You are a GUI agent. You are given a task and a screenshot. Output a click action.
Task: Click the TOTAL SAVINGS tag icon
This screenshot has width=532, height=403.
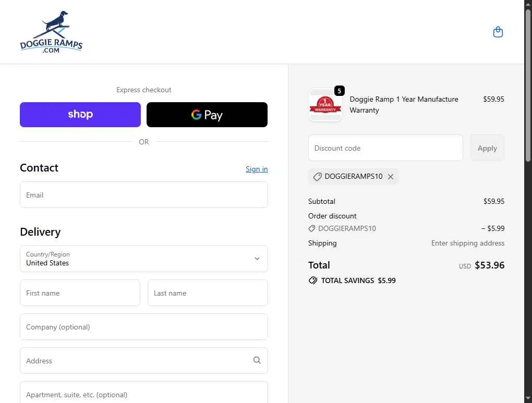click(313, 280)
